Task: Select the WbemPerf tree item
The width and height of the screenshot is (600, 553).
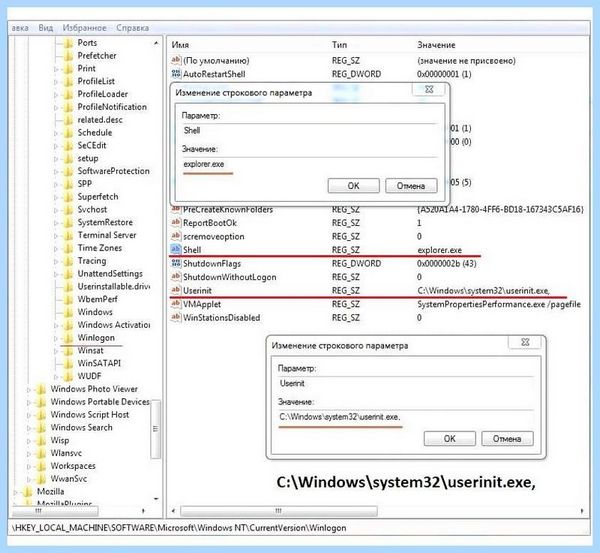Action: (97, 299)
